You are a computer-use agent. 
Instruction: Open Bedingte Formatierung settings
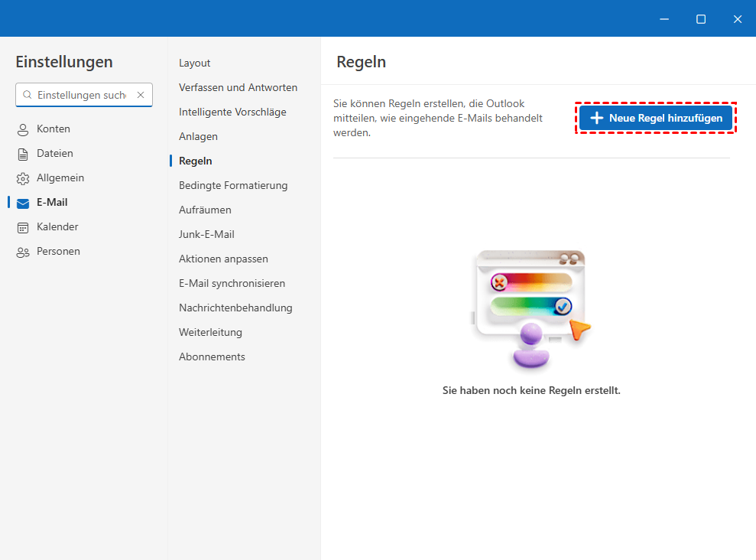233,185
